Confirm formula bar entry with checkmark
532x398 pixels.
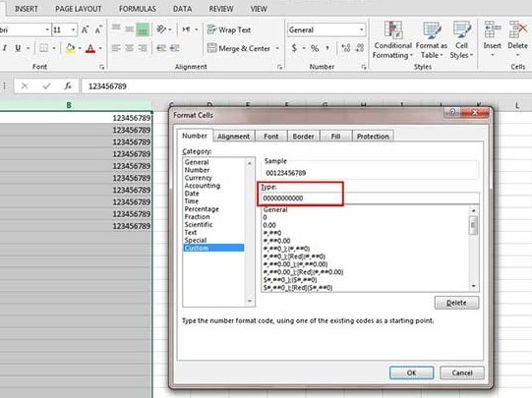pos(46,86)
